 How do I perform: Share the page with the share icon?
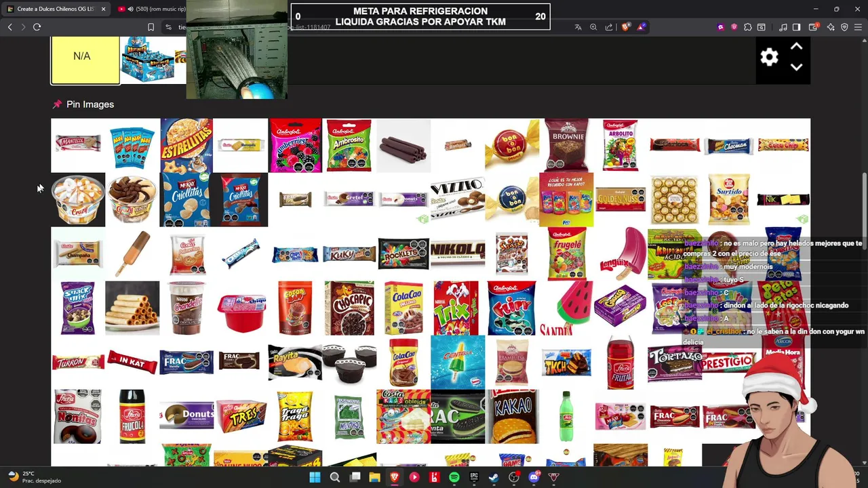pos(609,27)
